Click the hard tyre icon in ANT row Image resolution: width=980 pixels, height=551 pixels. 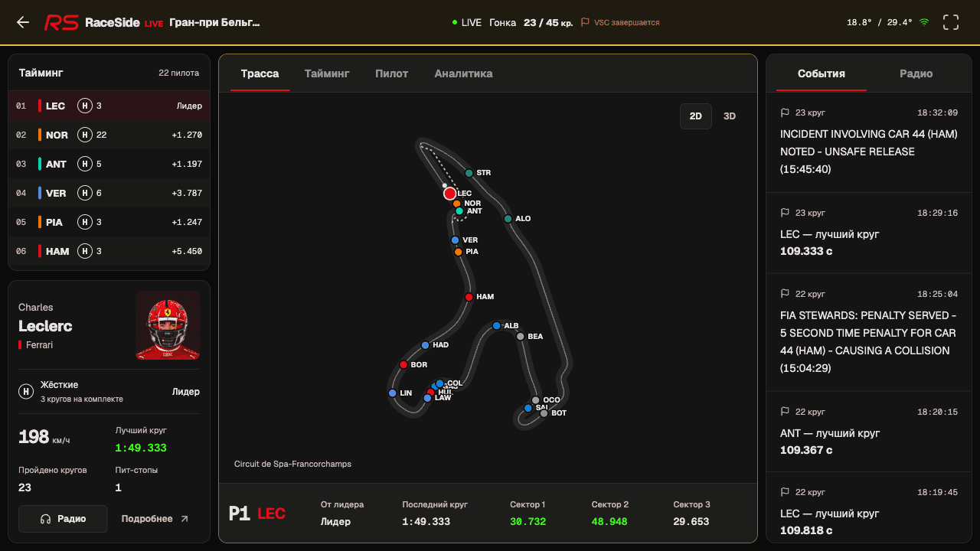(x=85, y=164)
